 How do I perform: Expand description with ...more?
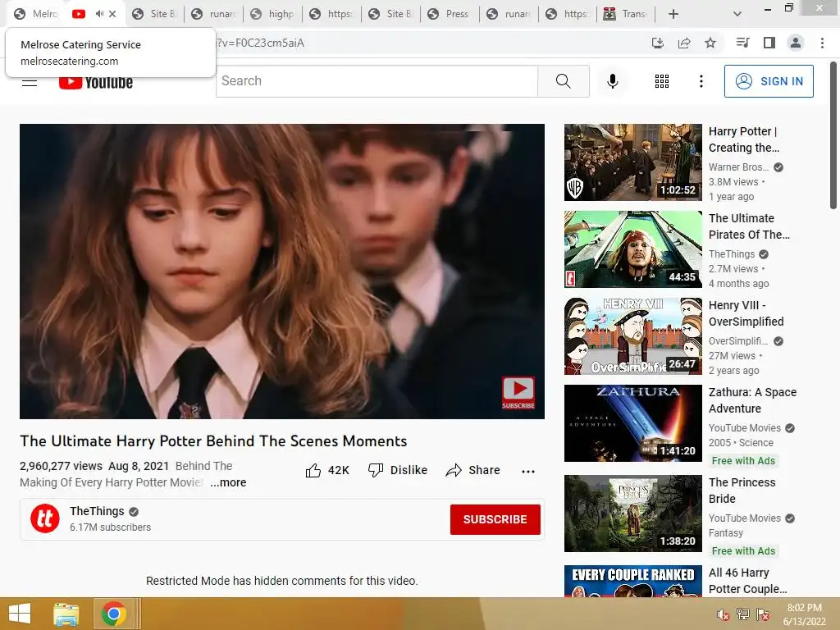pyautogui.click(x=228, y=482)
